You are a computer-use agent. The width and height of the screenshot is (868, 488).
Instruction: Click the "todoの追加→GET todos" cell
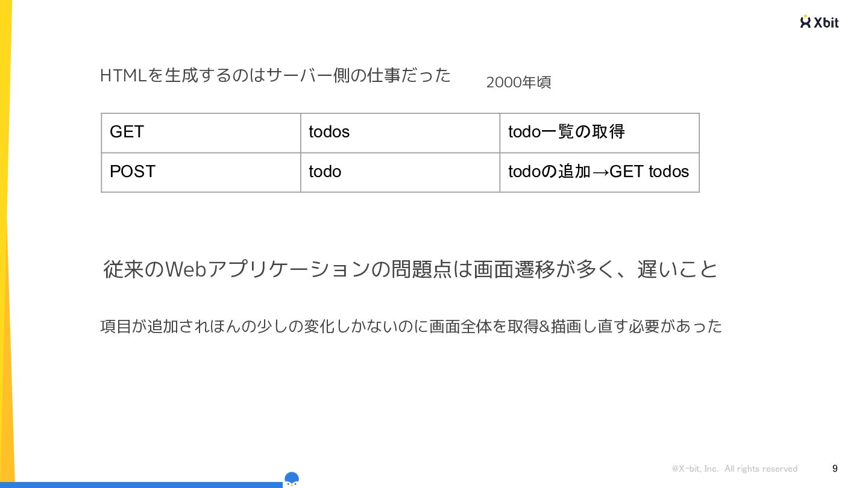(x=599, y=172)
